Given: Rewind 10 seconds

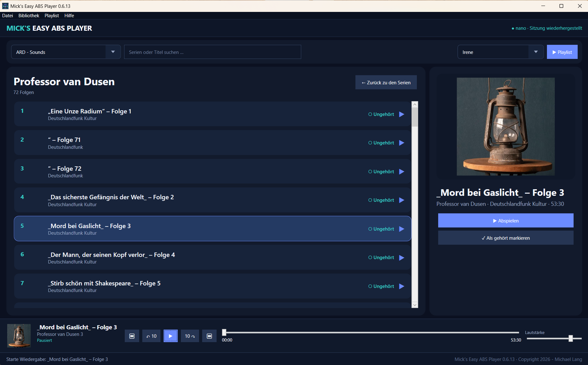Looking at the screenshot, I should 151,336.
